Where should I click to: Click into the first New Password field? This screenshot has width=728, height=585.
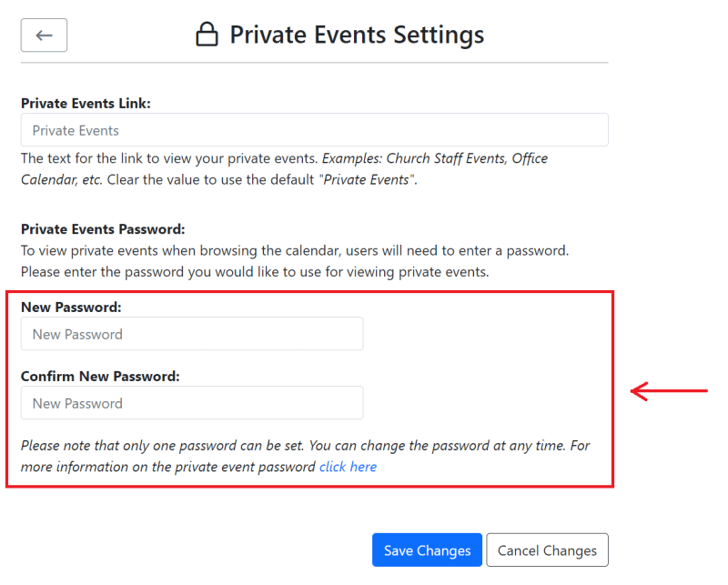coord(192,334)
